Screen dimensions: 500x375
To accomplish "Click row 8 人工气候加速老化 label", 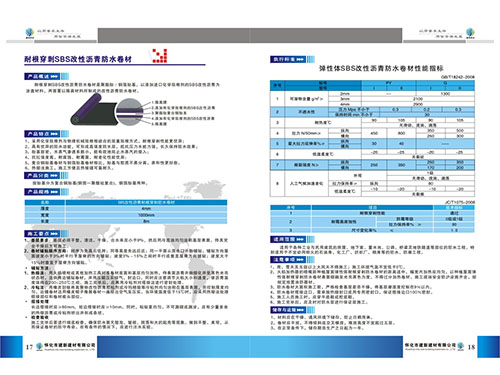I will pos(306,183).
